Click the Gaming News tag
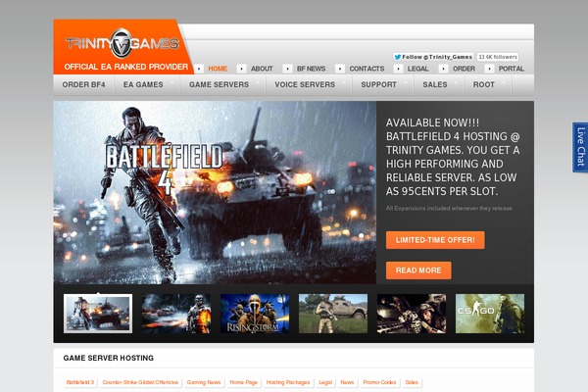The height and width of the screenshot is (392, 588). click(x=204, y=382)
